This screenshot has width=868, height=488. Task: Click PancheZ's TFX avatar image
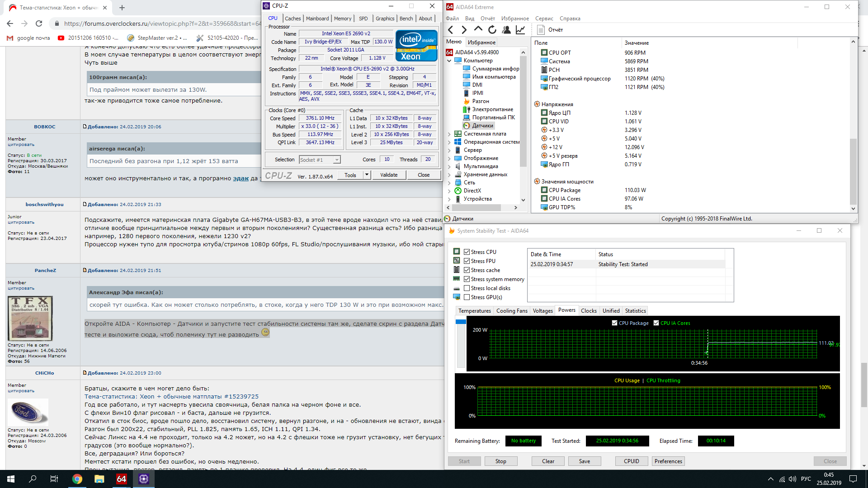click(x=30, y=318)
